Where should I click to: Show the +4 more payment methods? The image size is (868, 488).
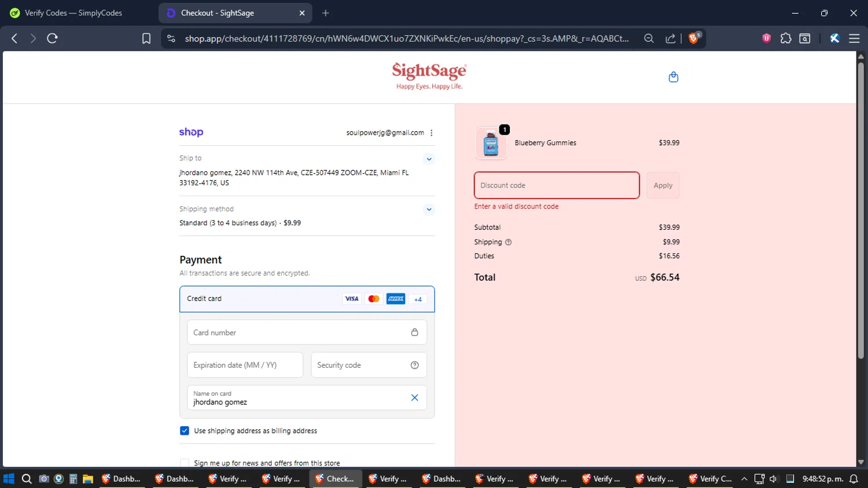pos(418,299)
